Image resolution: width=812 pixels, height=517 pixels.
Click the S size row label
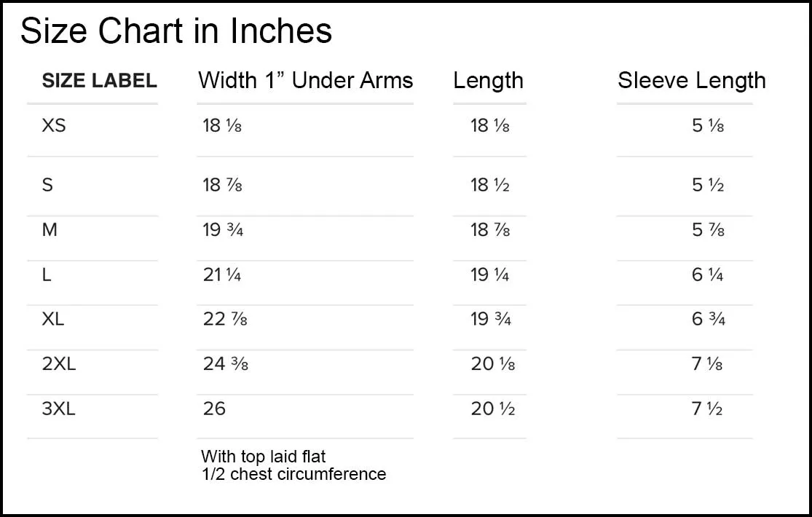[47, 185]
